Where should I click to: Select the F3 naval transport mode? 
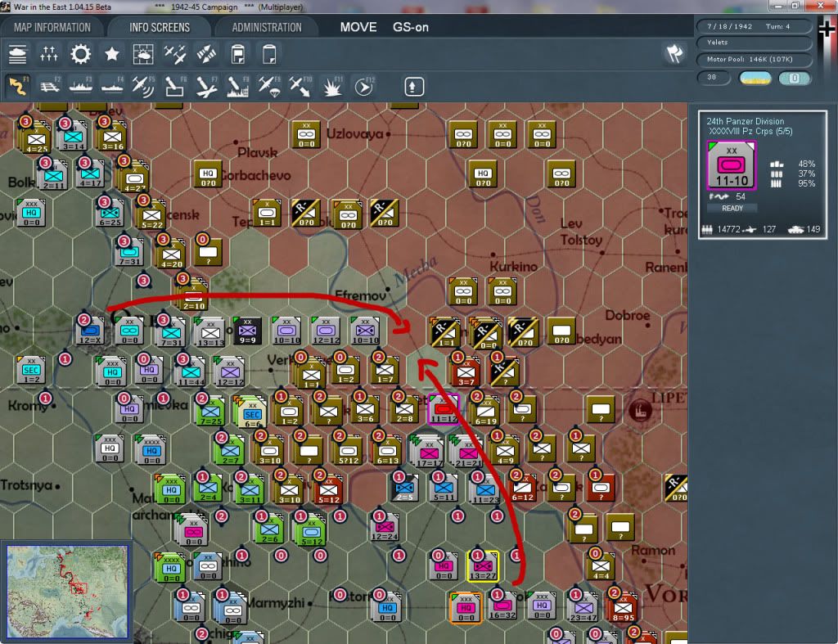pos(81,87)
